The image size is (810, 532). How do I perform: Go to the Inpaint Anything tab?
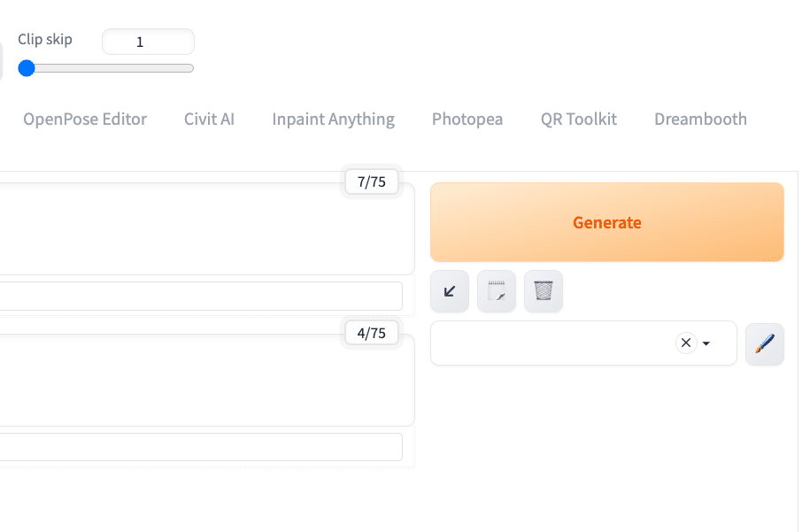333,120
